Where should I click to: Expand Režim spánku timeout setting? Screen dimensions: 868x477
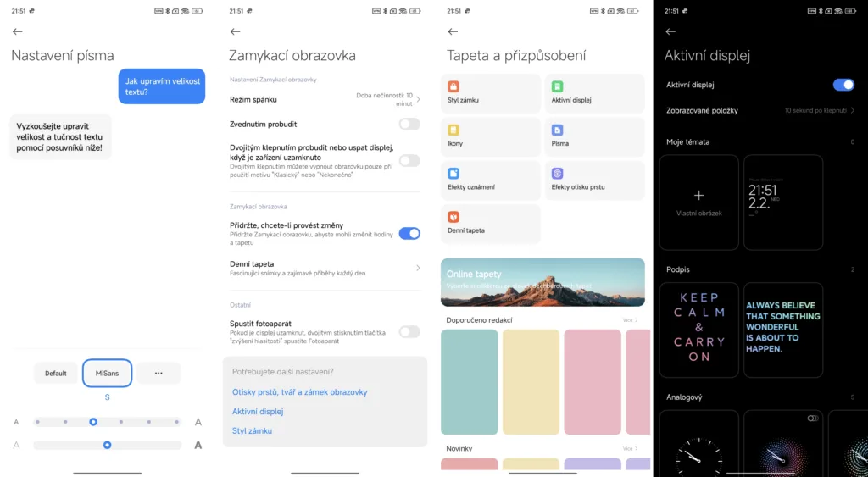point(325,99)
